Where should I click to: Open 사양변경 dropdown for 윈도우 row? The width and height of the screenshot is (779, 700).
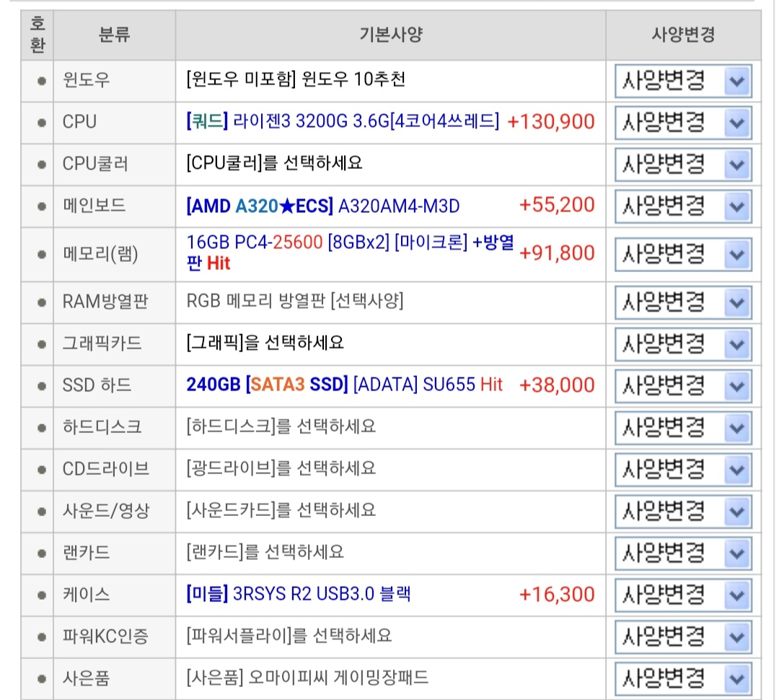point(683,81)
